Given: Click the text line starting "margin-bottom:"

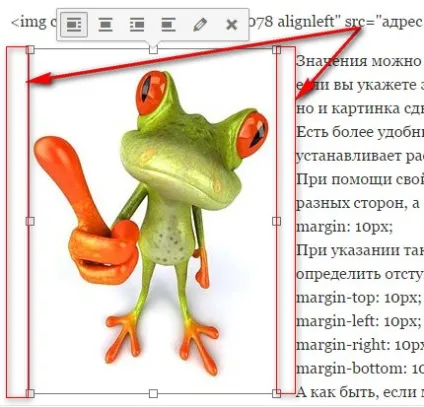Looking at the screenshot, I should tap(360, 369).
